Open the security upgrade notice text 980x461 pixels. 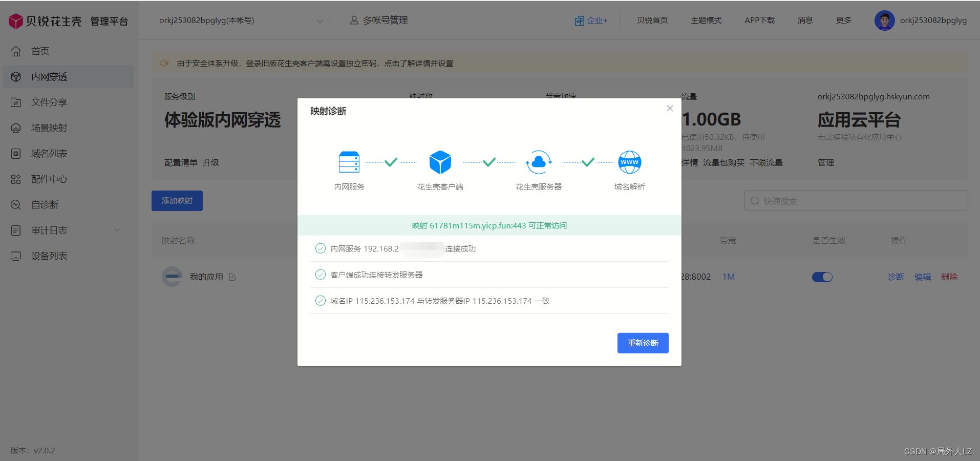coord(315,64)
